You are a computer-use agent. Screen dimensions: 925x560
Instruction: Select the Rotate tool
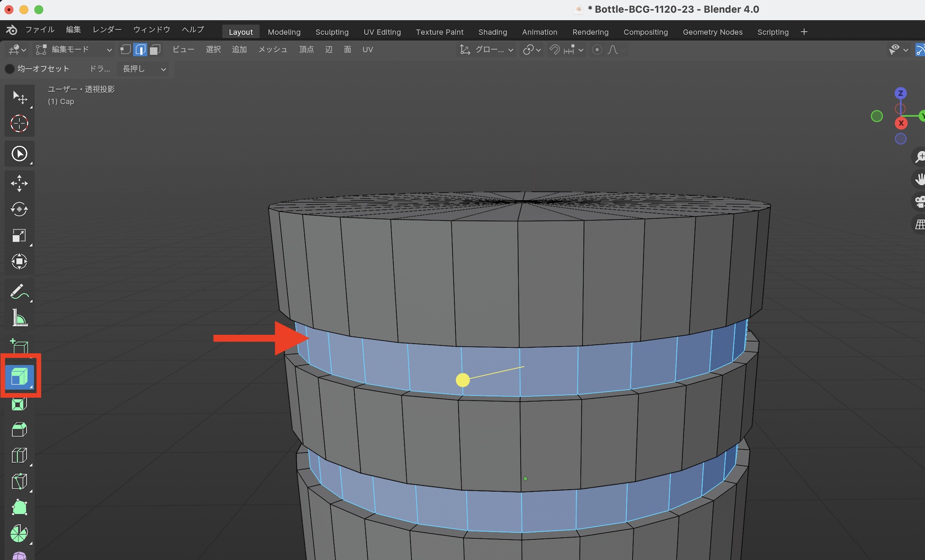(x=19, y=209)
